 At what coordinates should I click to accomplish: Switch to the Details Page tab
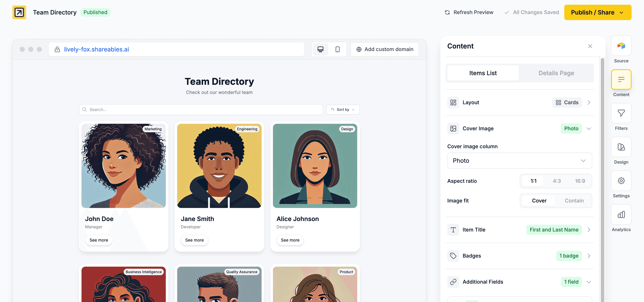[x=556, y=73]
